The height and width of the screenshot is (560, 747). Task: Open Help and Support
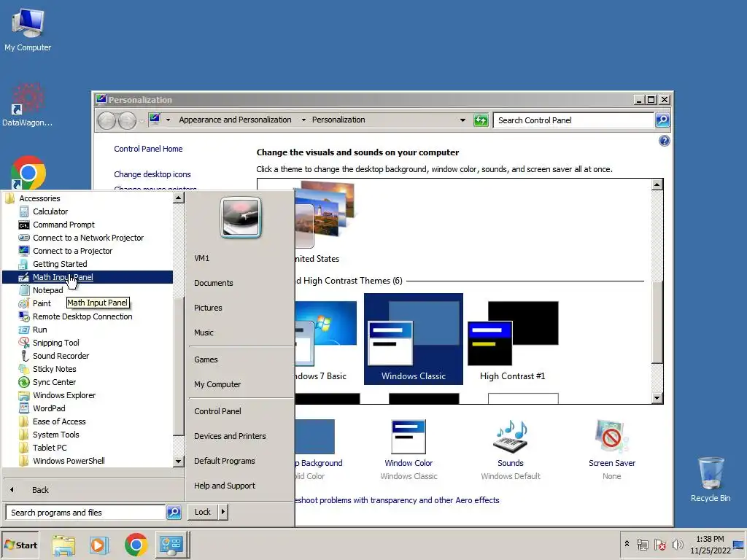pyautogui.click(x=225, y=486)
